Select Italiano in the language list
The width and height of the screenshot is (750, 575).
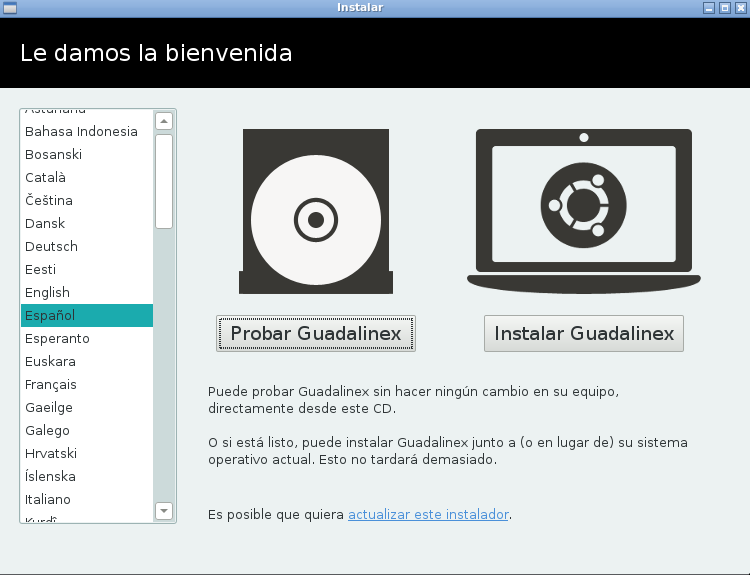click(87, 499)
